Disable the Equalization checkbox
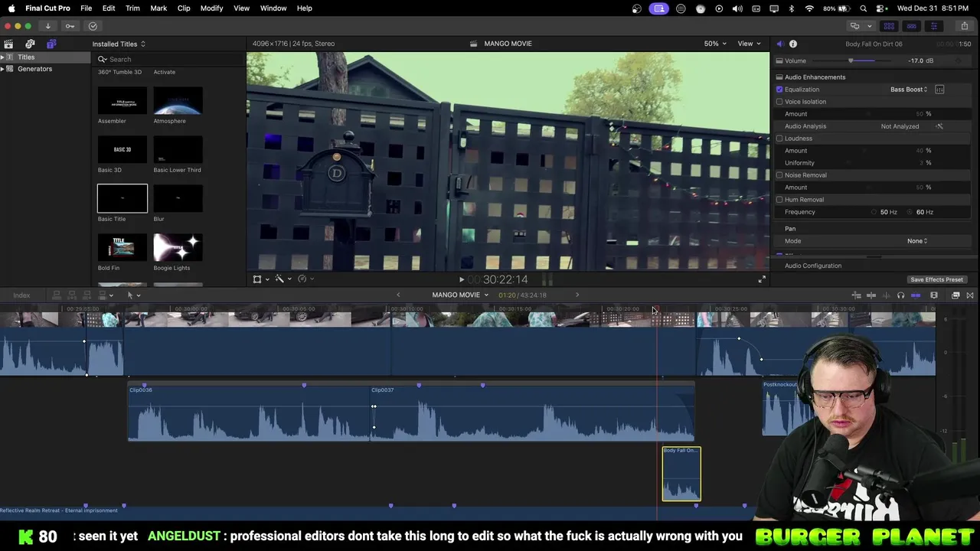980x551 pixels. point(779,90)
